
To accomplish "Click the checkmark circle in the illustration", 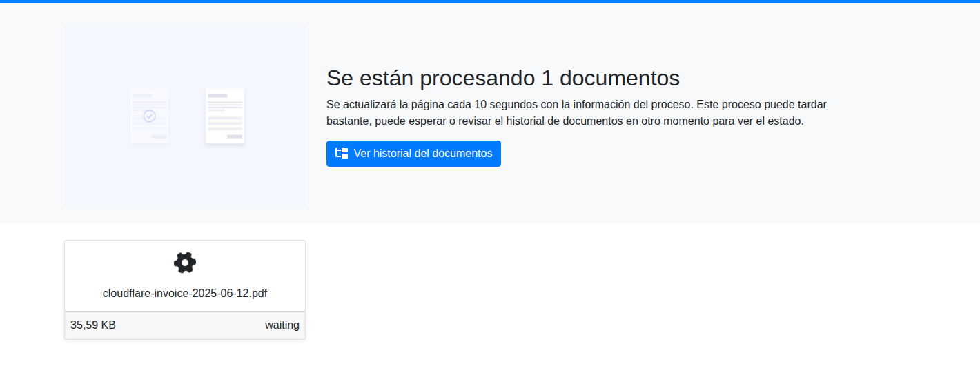I will [x=149, y=116].
